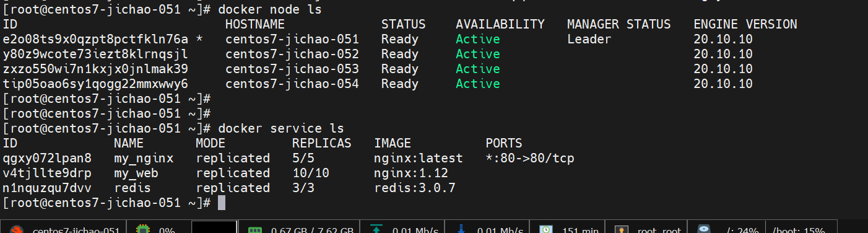Click the Leader manager status text
This screenshot has height=233, width=868.
[x=589, y=40]
